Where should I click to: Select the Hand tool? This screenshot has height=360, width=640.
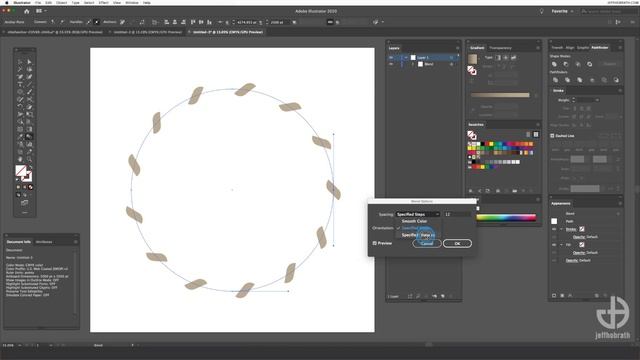20,159
